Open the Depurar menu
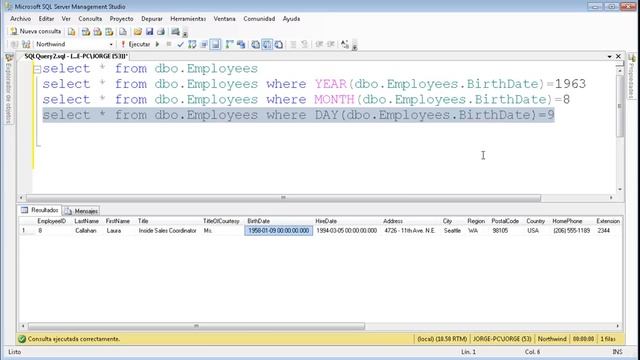 [x=152, y=19]
